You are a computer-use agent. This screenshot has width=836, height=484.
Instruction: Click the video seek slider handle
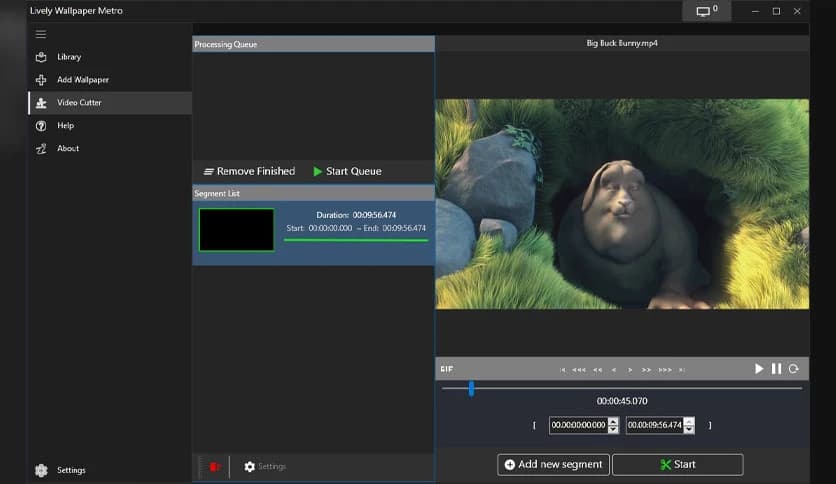pos(471,388)
